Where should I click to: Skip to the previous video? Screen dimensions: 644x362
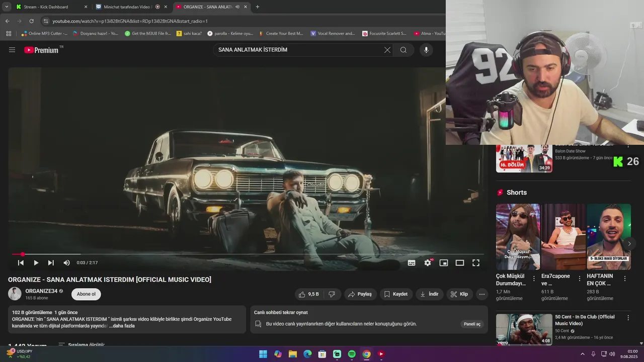click(21, 263)
